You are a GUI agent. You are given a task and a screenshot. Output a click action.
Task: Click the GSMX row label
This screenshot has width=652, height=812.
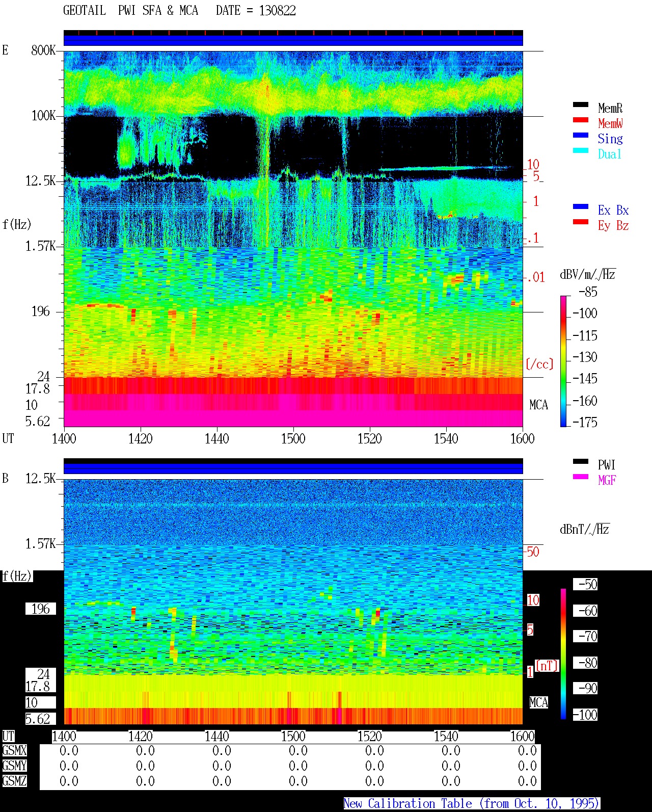click(x=14, y=751)
